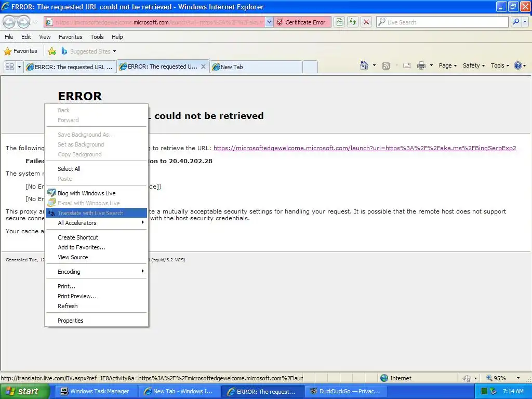Click the Read Mail icon
The image size is (532, 399).
[x=406, y=66]
